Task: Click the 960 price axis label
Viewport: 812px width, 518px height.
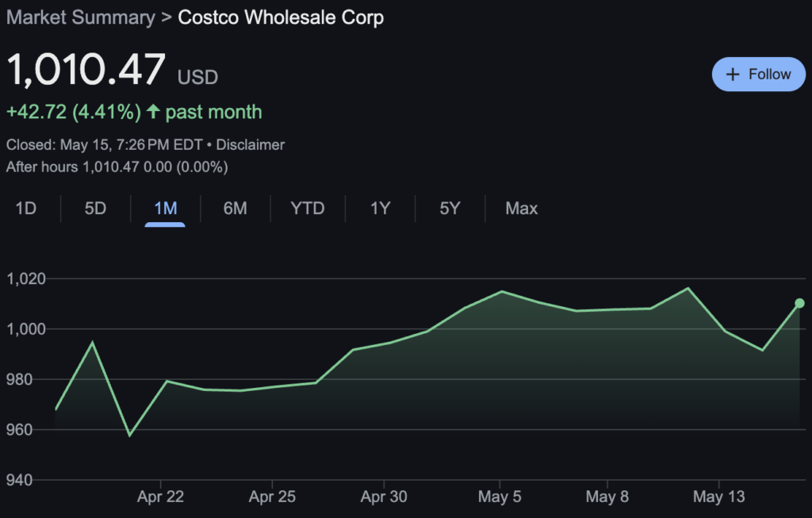Action: click(x=19, y=429)
